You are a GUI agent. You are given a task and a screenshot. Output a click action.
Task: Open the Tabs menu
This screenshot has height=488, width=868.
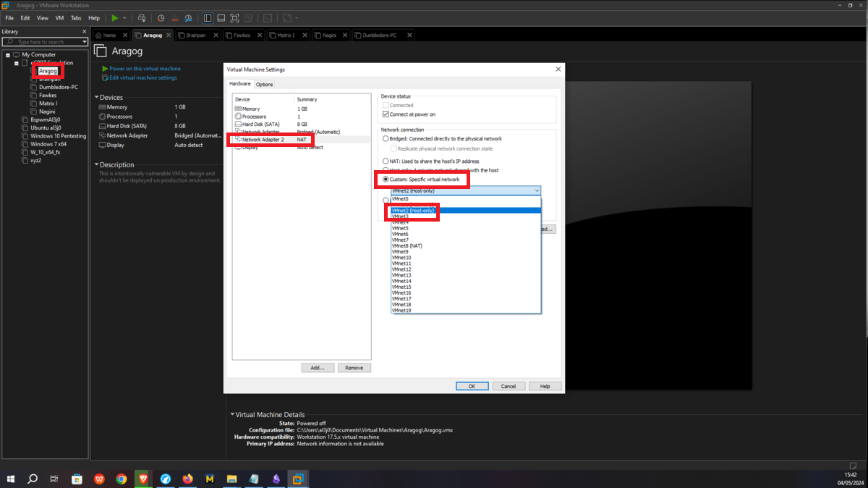click(76, 17)
